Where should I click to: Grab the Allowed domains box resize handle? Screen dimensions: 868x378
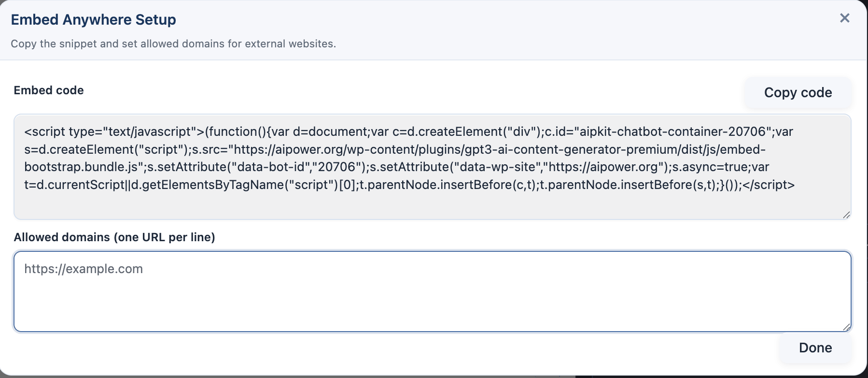tap(846, 327)
